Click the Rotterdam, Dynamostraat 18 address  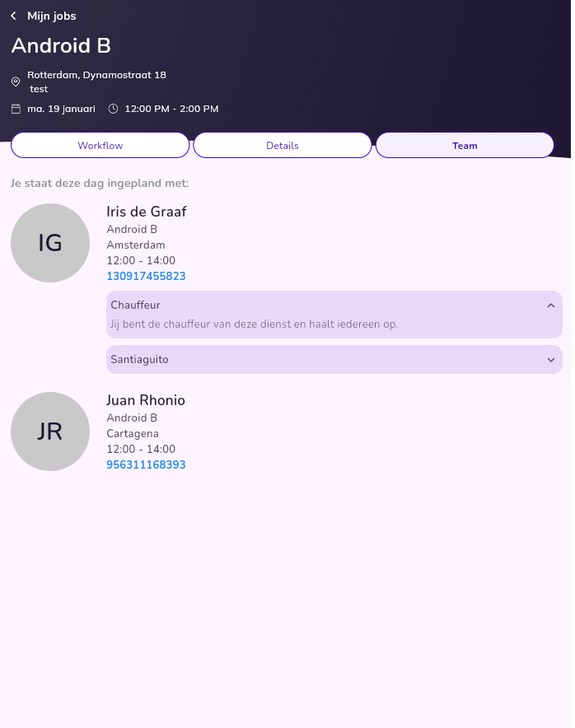[96, 75]
